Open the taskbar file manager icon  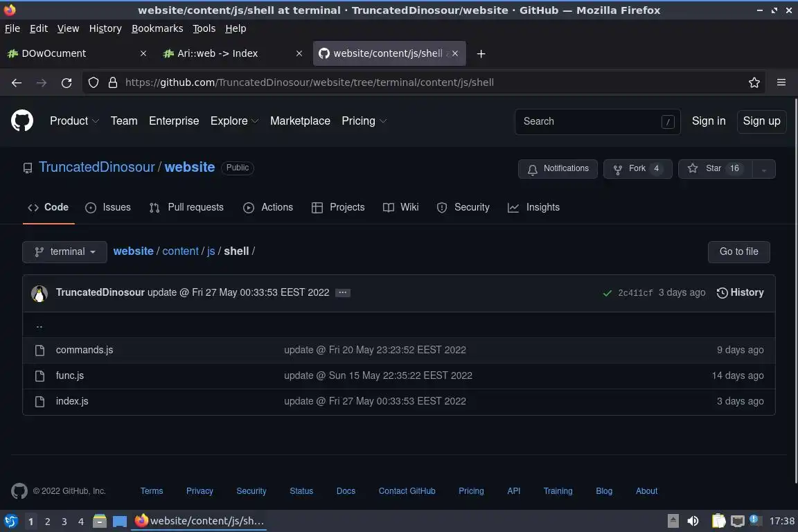[x=100, y=521]
